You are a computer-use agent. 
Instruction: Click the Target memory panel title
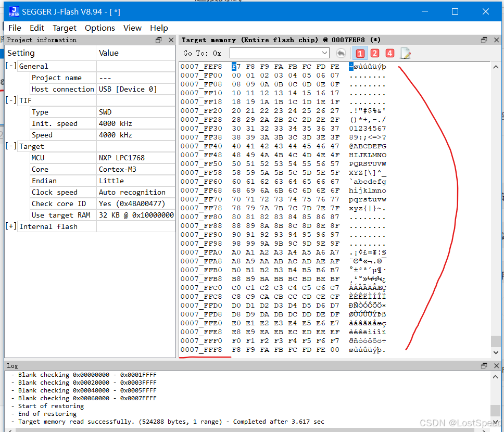(x=281, y=40)
